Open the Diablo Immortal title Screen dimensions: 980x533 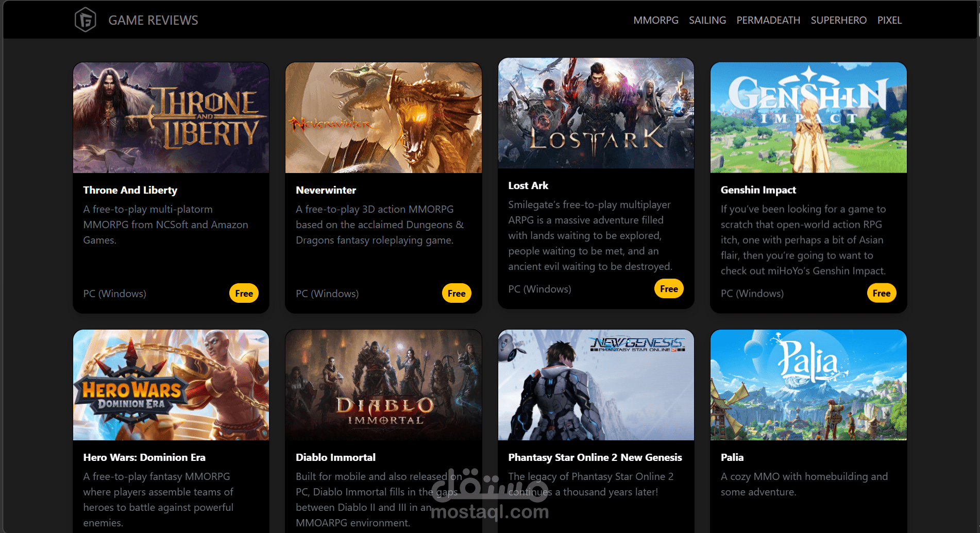click(x=335, y=457)
